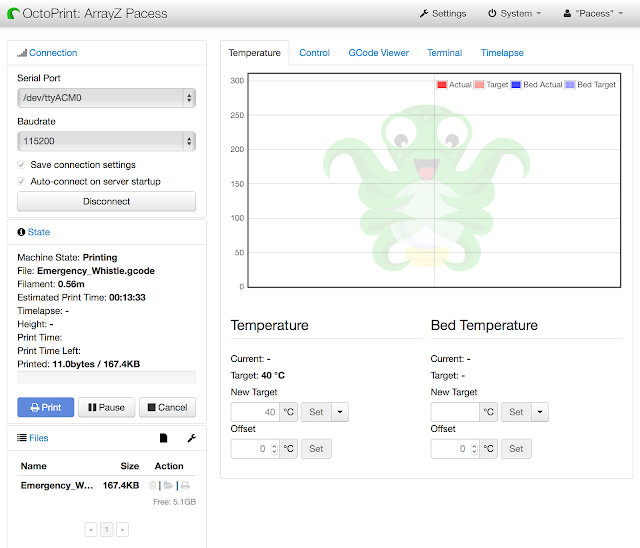Image resolution: width=640 pixels, height=548 pixels.
Task: Load Emergency_W... file with folder icon
Action: coord(168,486)
